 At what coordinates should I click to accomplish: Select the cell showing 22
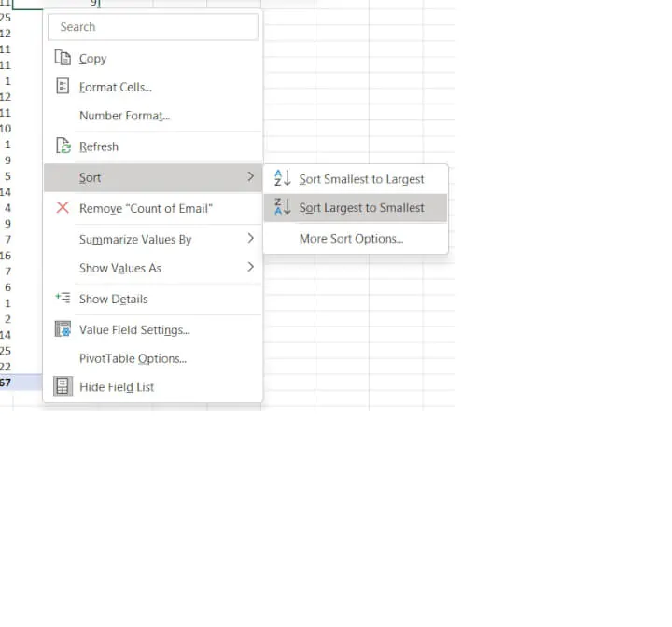6,367
